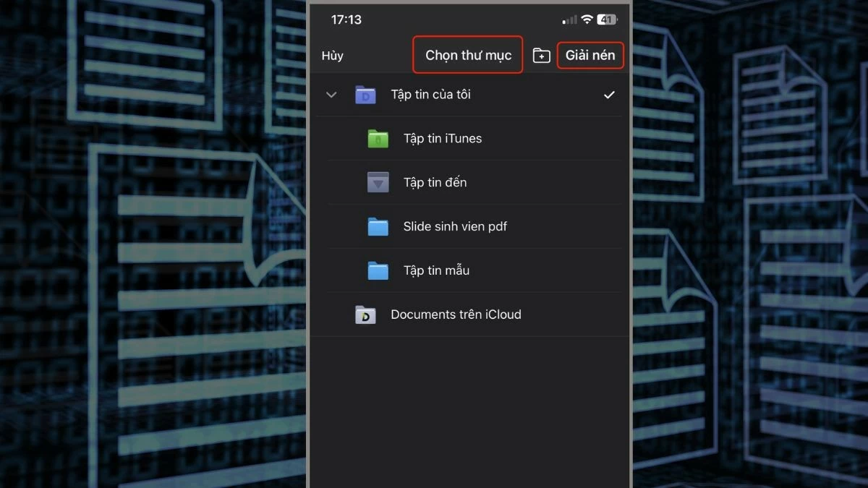Open the Chọn thư mục header item
868x488 pixels.
click(x=467, y=54)
